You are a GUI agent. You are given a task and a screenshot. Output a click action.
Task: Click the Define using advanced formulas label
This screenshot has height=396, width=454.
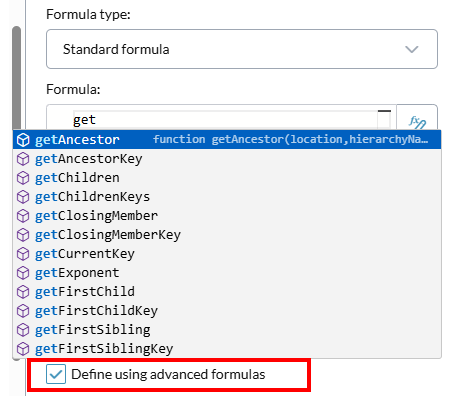168,374
